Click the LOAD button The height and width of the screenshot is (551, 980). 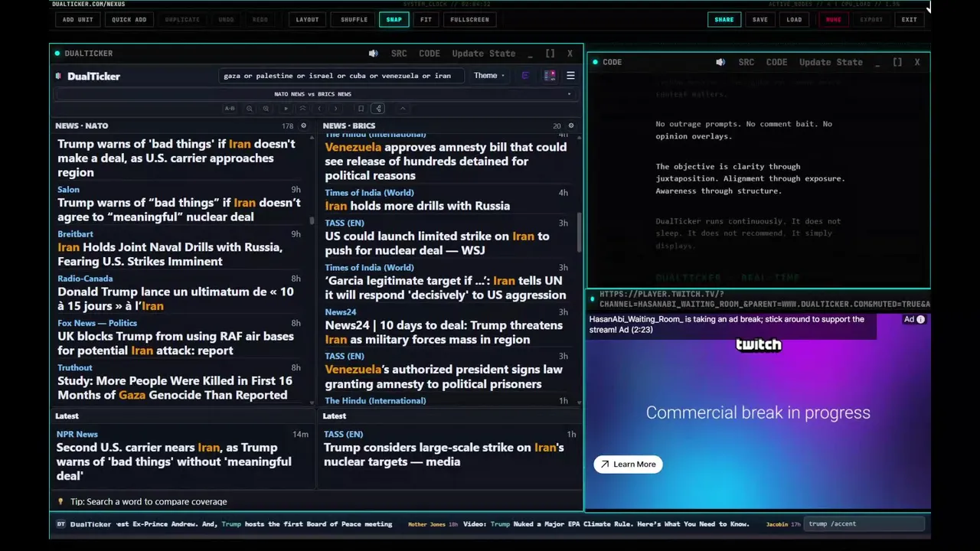[x=795, y=19]
